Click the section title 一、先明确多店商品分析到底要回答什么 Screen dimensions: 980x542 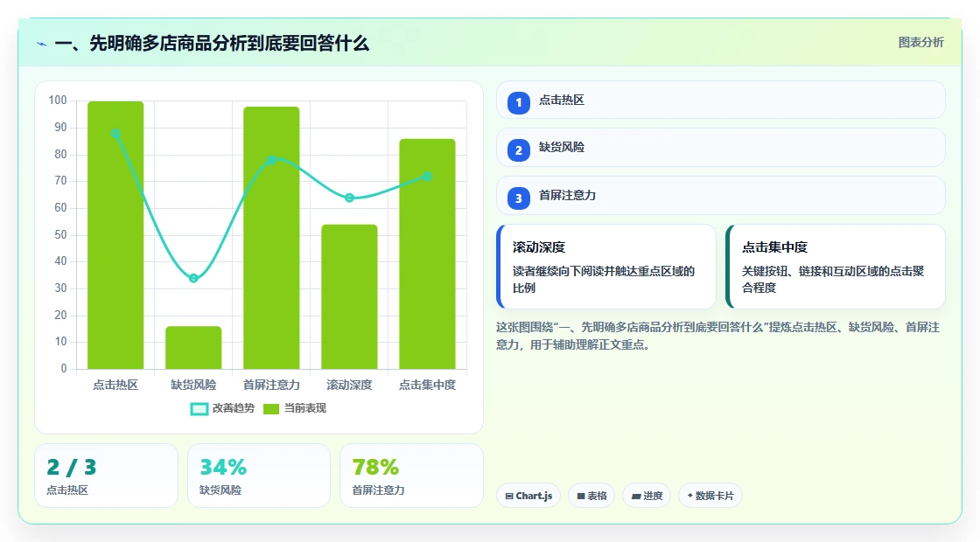point(212,43)
